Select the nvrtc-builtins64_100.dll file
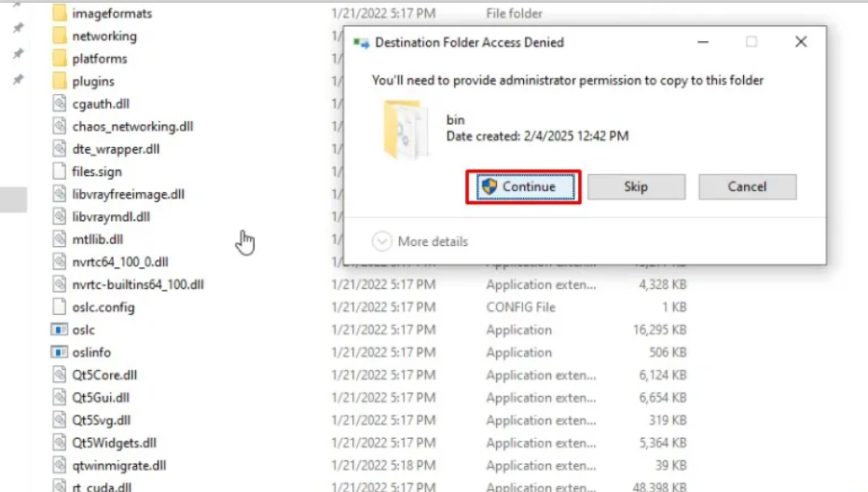The image size is (868, 492). 137,285
